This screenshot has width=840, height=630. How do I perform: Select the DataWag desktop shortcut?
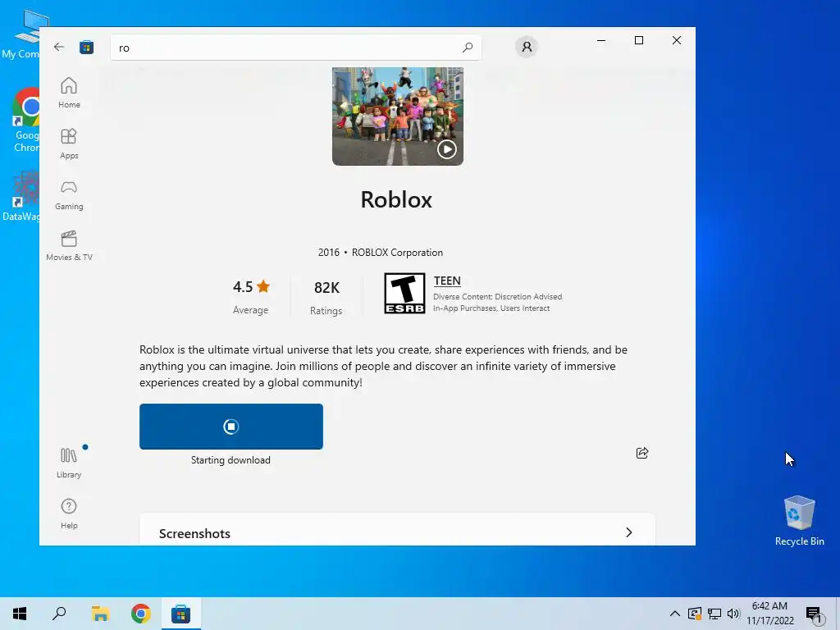(x=22, y=195)
